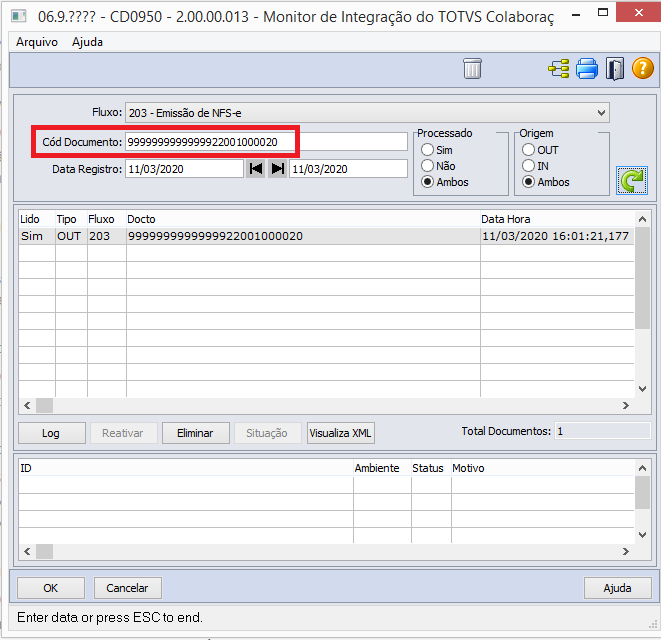Viewport: 661px width, 640px height.
Task: Click the bottom Ajuda button
Action: tap(617, 588)
